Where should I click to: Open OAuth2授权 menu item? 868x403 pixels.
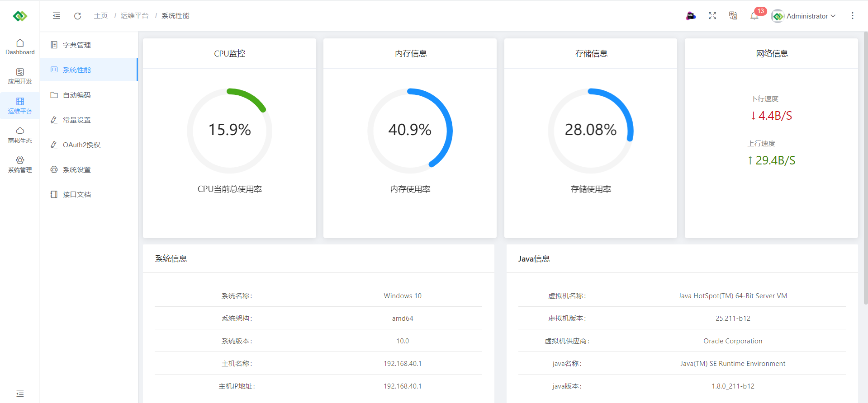tap(81, 145)
